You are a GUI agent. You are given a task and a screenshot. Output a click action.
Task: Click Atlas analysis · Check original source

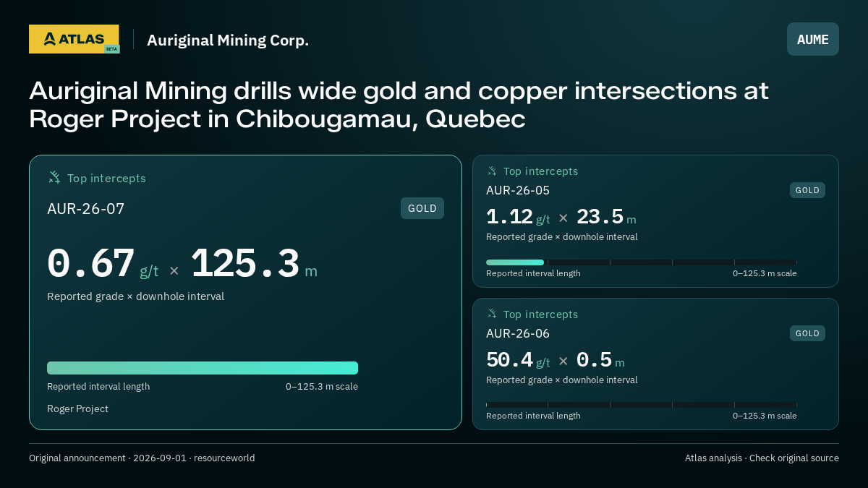point(762,458)
